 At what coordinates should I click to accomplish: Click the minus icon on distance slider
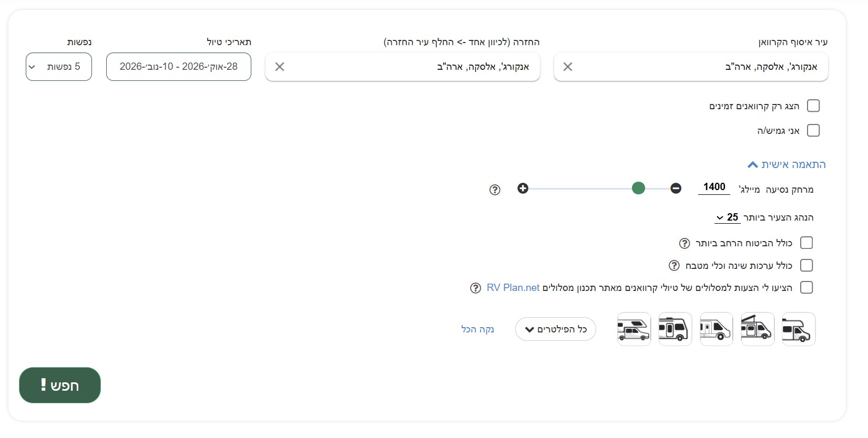point(676,189)
